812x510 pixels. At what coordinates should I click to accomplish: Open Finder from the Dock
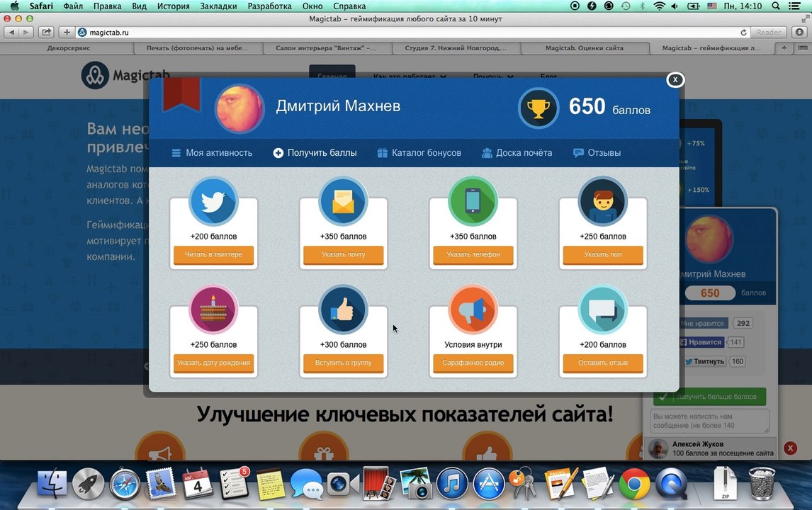(x=52, y=484)
